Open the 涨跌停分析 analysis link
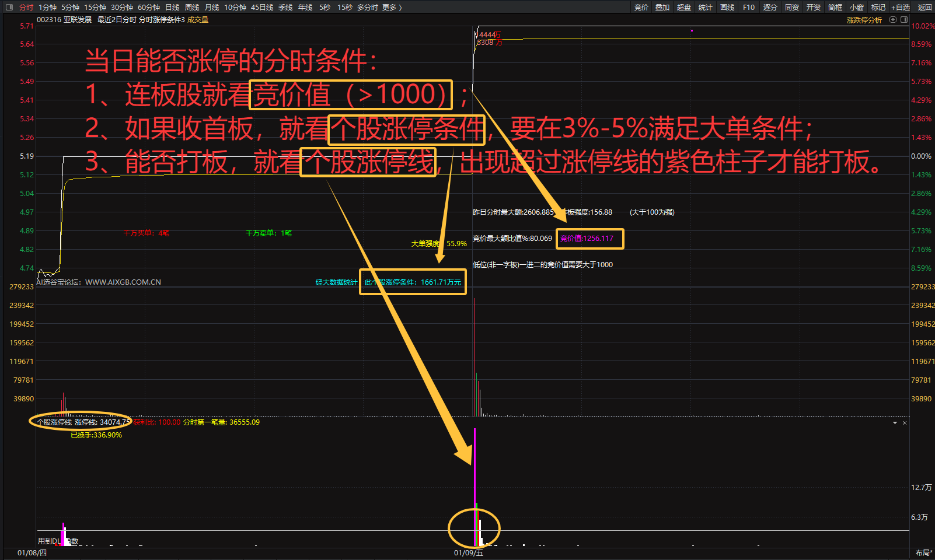 coord(864,20)
